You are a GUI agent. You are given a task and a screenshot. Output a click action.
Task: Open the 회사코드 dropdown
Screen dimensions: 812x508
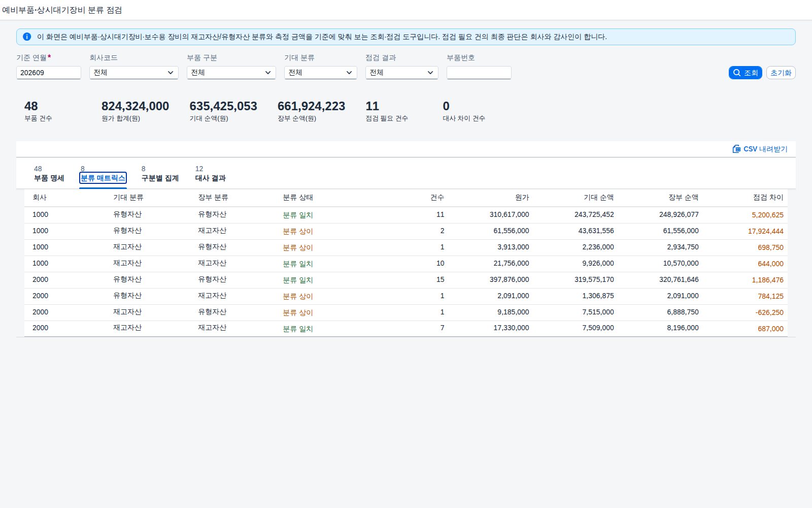tap(134, 73)
